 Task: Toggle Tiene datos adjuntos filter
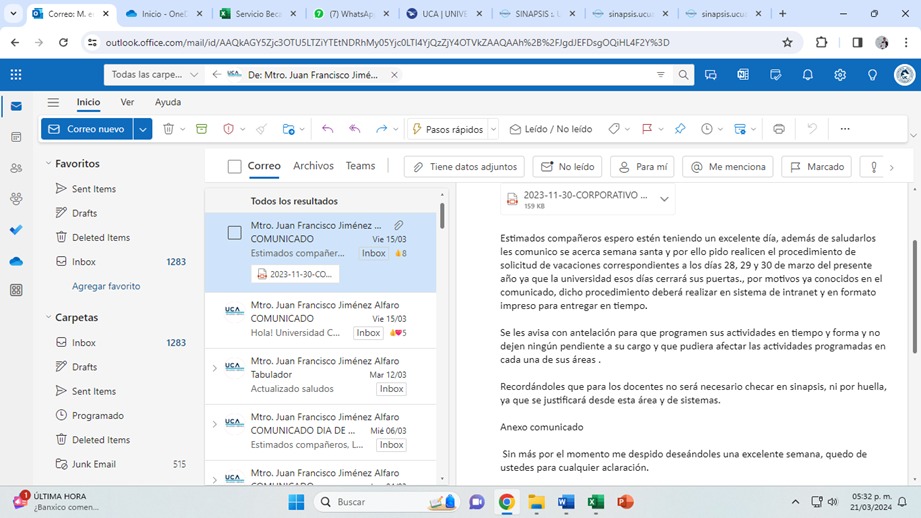tap(465, 167)
